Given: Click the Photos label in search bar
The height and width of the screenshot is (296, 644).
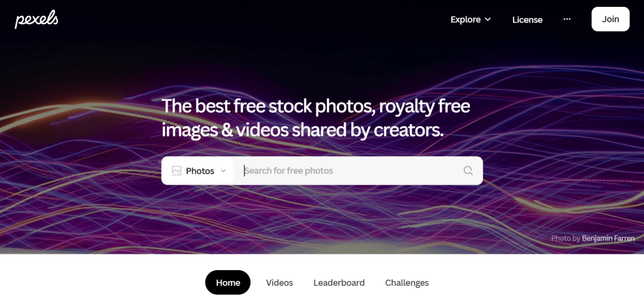Looking at the screenshot, I should (200, 171).
